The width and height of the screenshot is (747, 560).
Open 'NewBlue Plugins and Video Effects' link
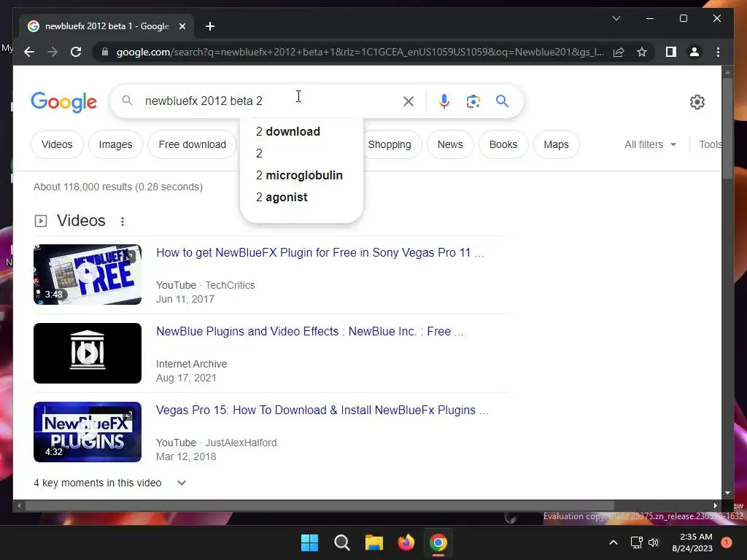tap(309, 332)
